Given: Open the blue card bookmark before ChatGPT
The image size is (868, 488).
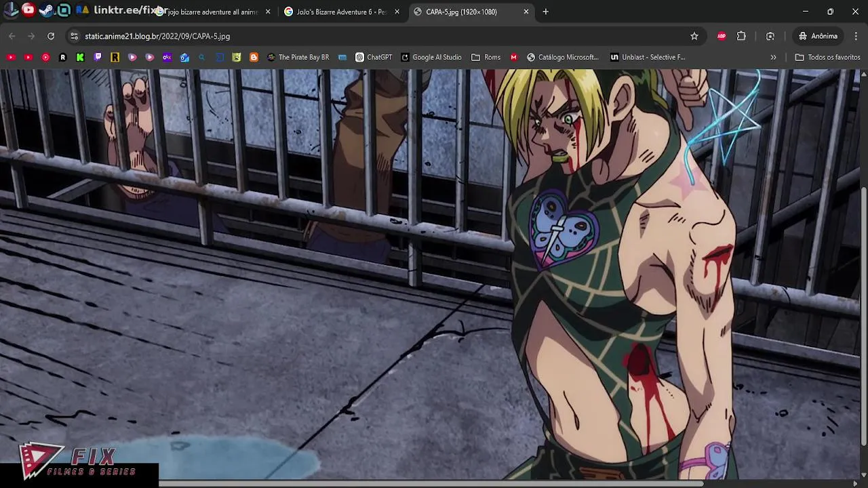Looking at the screenshot, I should click(x=342, y=58).
